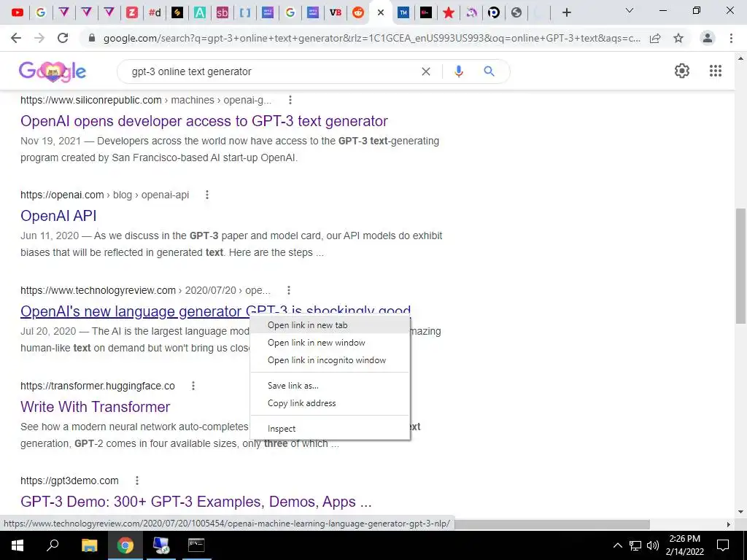The image size is (747, 560).
Task: Open GPT-3 Demo: 300+ Examples result
Action: point(196,502)
